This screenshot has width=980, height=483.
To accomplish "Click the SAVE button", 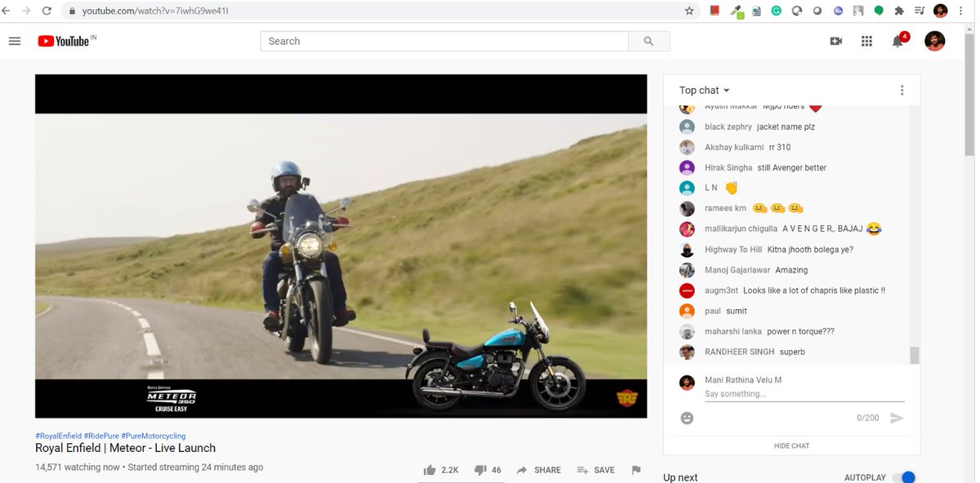I will tap(596, 470).
